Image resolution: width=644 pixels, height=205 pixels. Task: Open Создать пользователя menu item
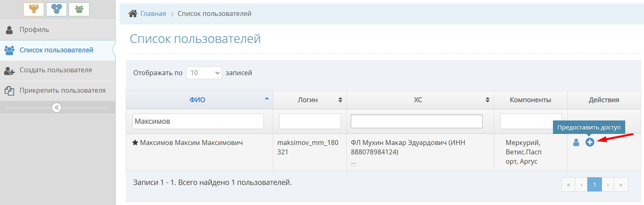click(x=56, y=70)
